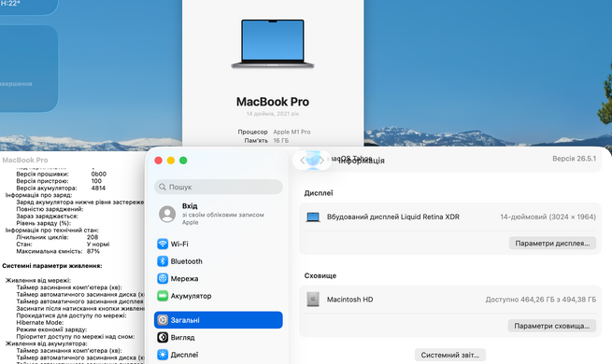
Task: Click the green Акумулятор battery icon
Action: [x=163, y=296]
